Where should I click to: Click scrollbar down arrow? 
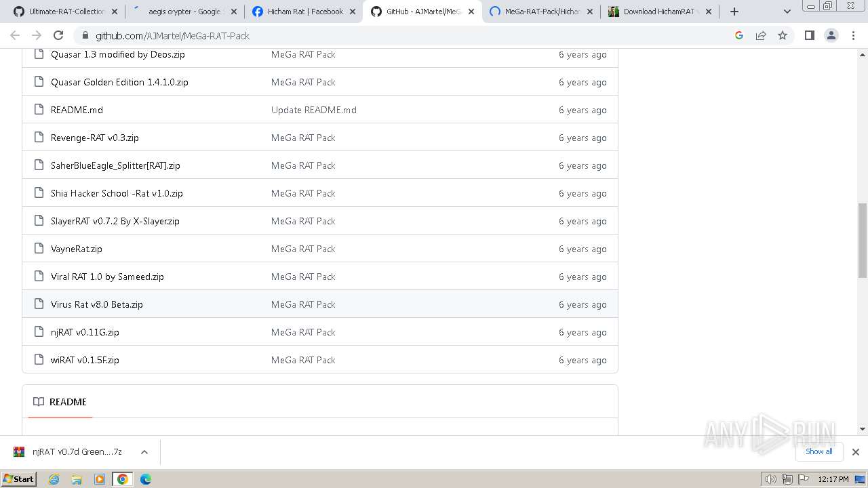pos(863,429)
